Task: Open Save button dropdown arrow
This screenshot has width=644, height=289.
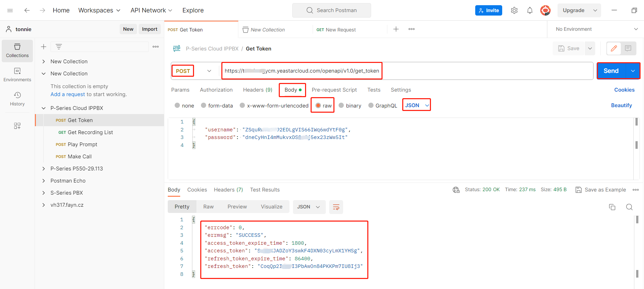Action: point(590,48)
